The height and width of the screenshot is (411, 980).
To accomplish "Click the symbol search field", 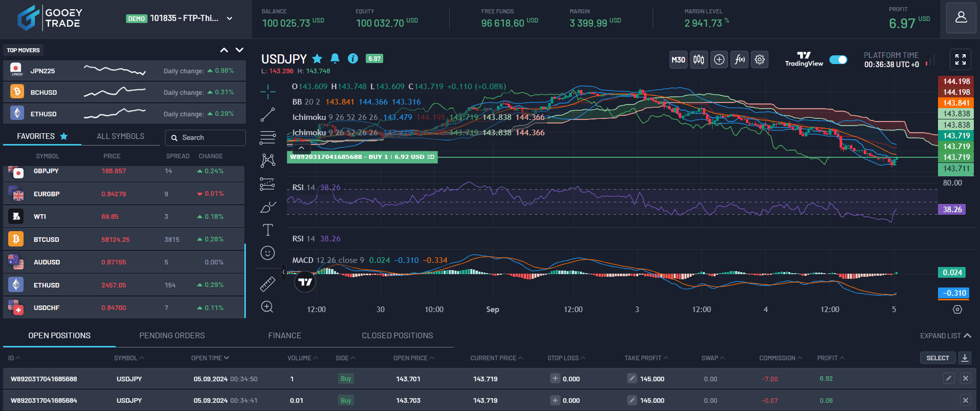I will click(x=205, y=137).
